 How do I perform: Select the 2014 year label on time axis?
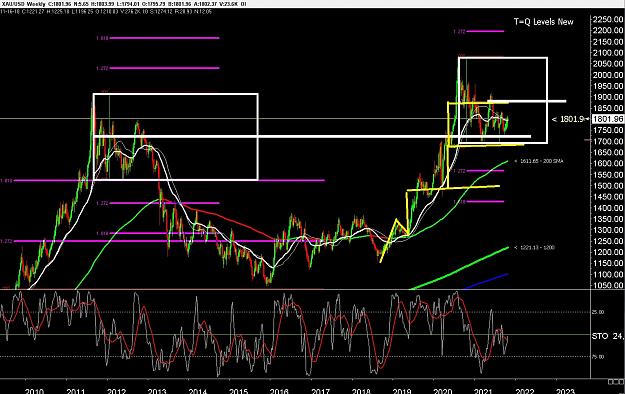tap(198, 391)
